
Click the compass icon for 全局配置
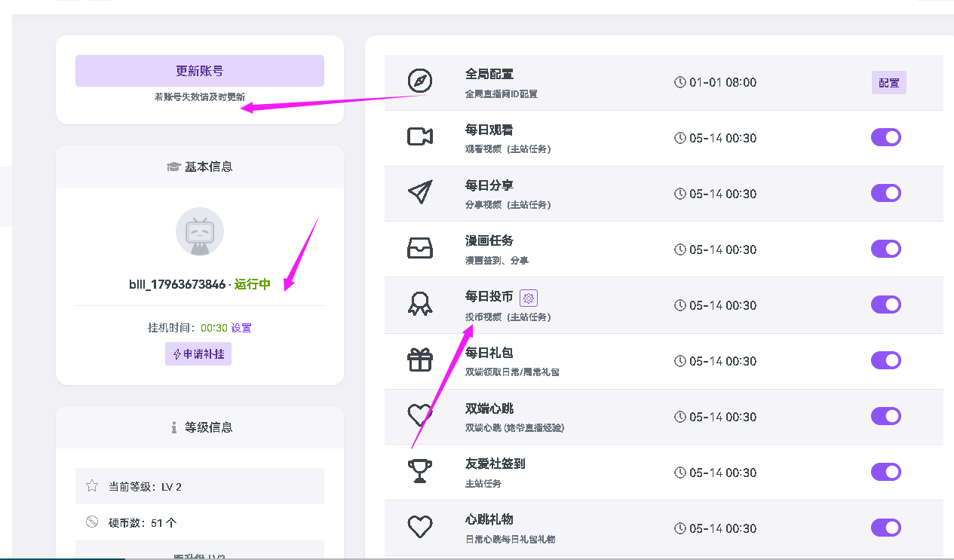420,81
